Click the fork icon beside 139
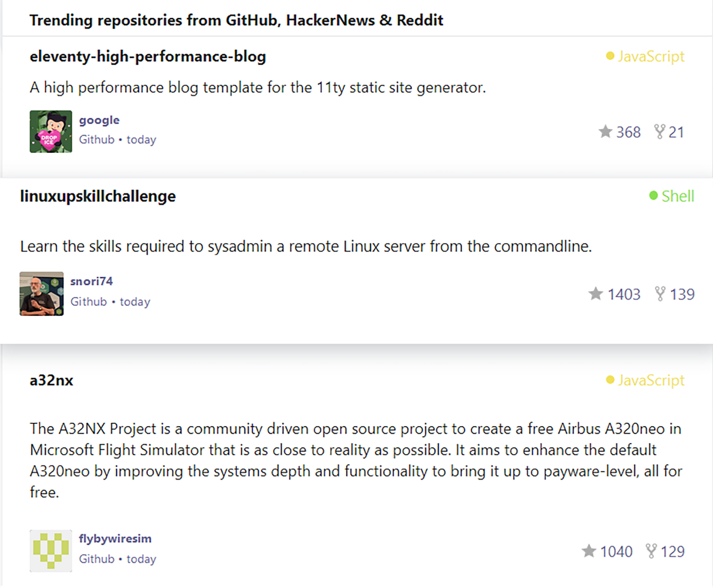This screenshot has width=713, height=588. click(x=660, y=294)
